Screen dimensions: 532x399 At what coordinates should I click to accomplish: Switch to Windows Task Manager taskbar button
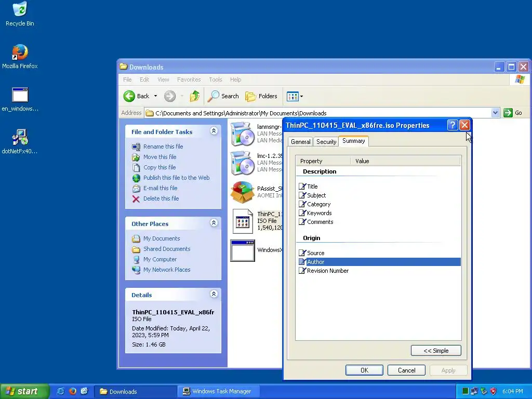click(x=218, y=391)
